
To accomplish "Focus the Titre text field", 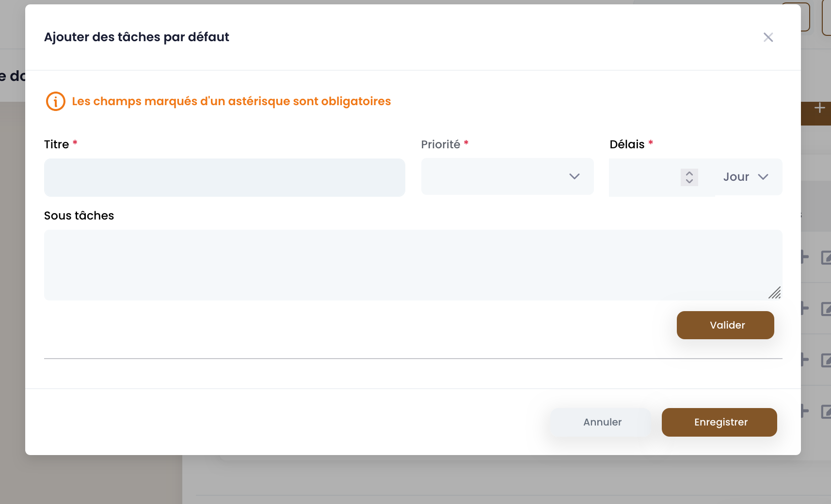I will coord(224,177).
